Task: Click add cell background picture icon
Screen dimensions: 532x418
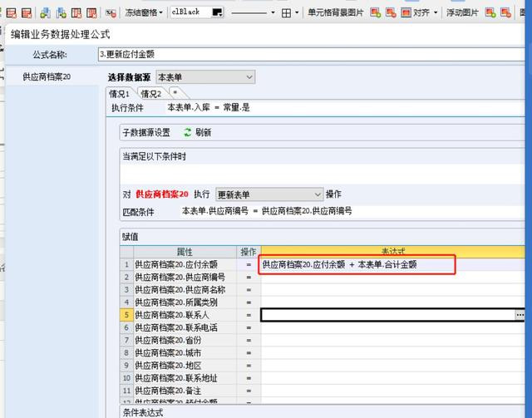Action: (x=375, y=13)
